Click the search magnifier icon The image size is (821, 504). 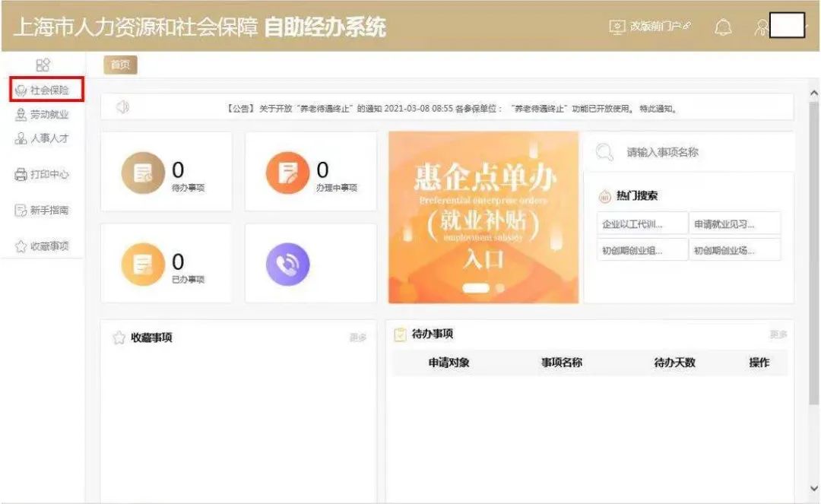604,152
